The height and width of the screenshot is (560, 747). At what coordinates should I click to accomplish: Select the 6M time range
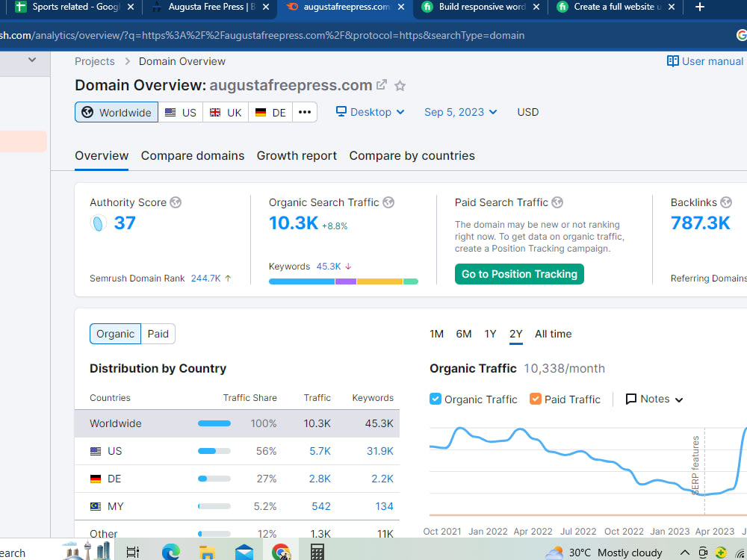click(x=464, y=334)
